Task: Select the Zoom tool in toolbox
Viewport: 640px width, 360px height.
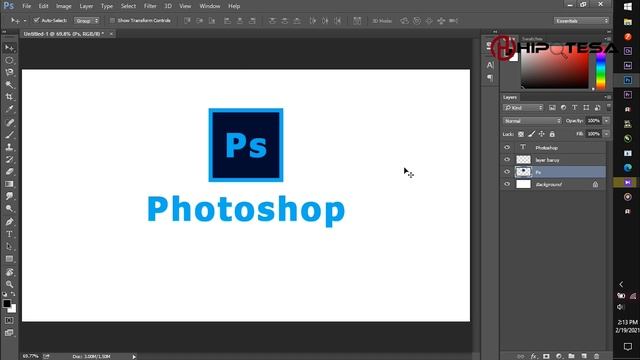Action: (x=9, y=284)
